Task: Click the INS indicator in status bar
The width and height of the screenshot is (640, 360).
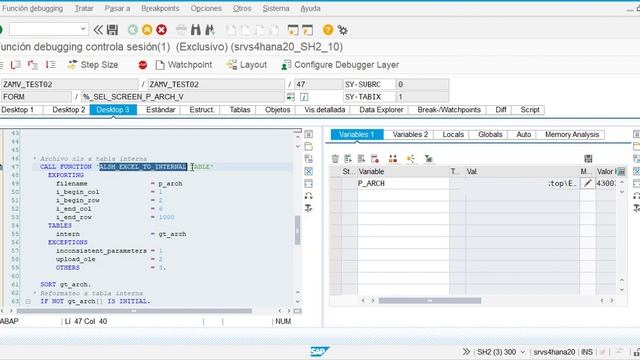Action: tap(587, 352)
